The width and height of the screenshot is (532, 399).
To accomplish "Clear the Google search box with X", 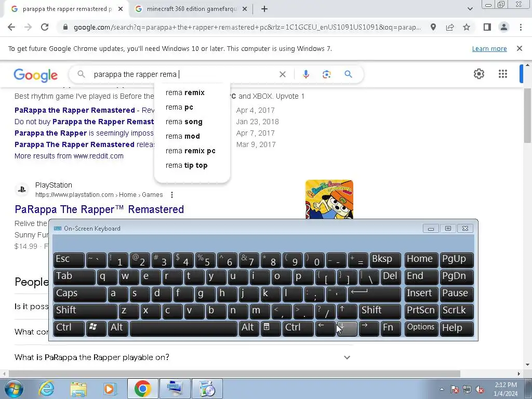I will [x=282, y=74].
